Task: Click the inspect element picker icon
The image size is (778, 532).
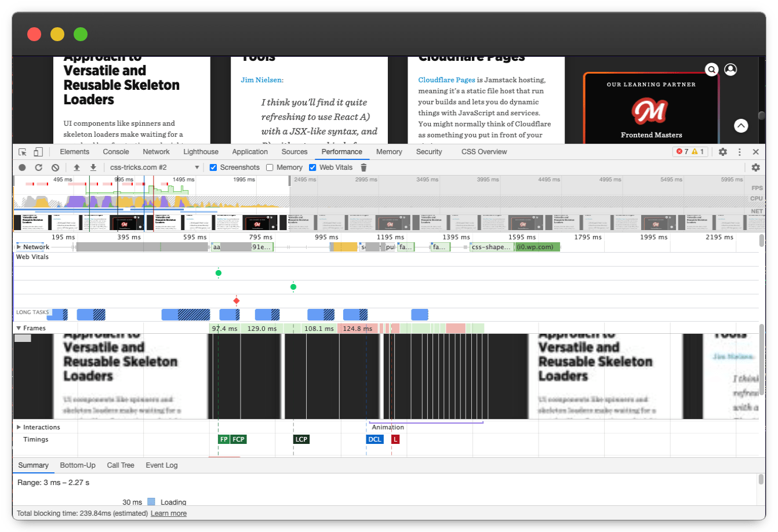Action: 23,152
